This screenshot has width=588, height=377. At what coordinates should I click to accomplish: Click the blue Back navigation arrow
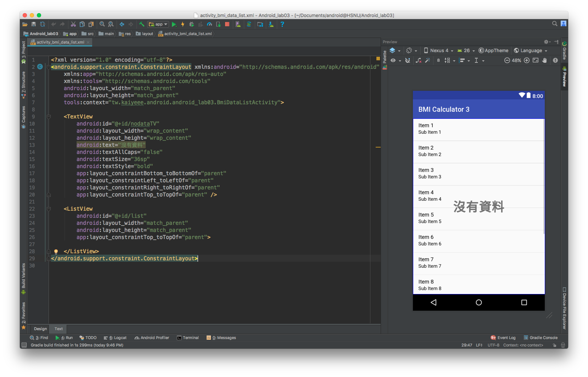(122, 24)
